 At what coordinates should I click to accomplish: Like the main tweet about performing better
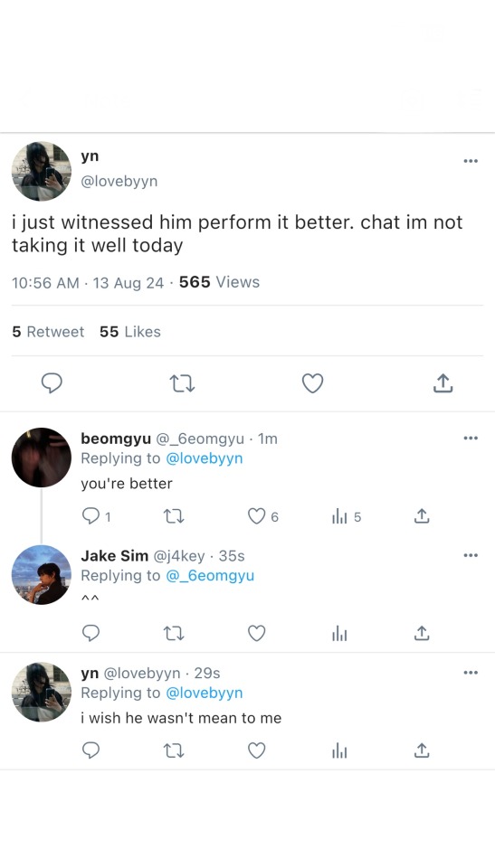point(312,383)
